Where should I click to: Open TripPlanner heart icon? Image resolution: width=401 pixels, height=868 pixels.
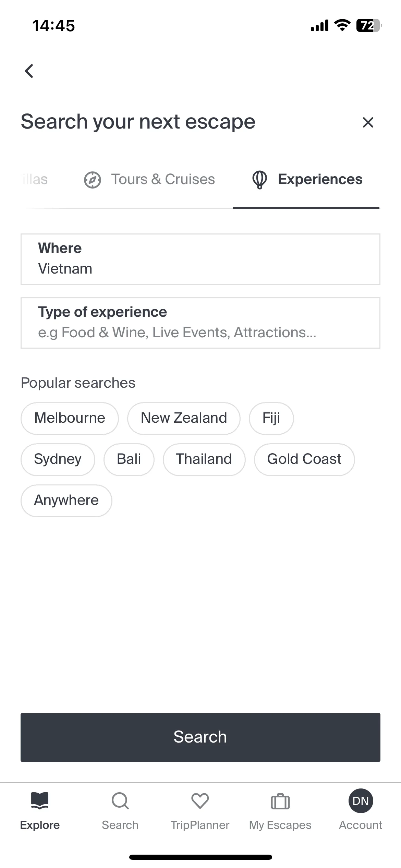coord(200,801)
